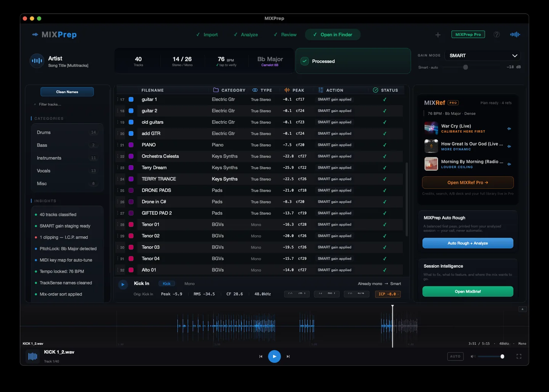Viewport: 549px width, 392px height.
Task: Click Open MIXRef Pro button
Action: point(468,182)
